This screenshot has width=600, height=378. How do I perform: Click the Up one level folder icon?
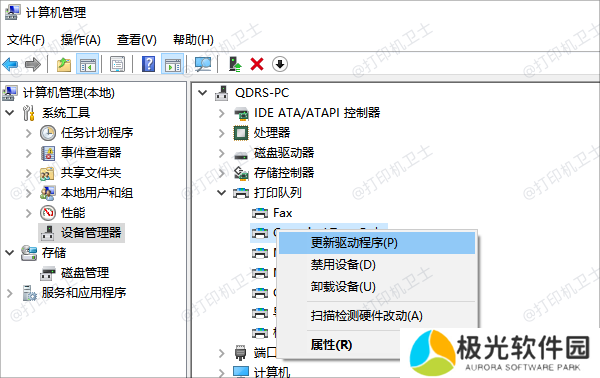point(64,64)
